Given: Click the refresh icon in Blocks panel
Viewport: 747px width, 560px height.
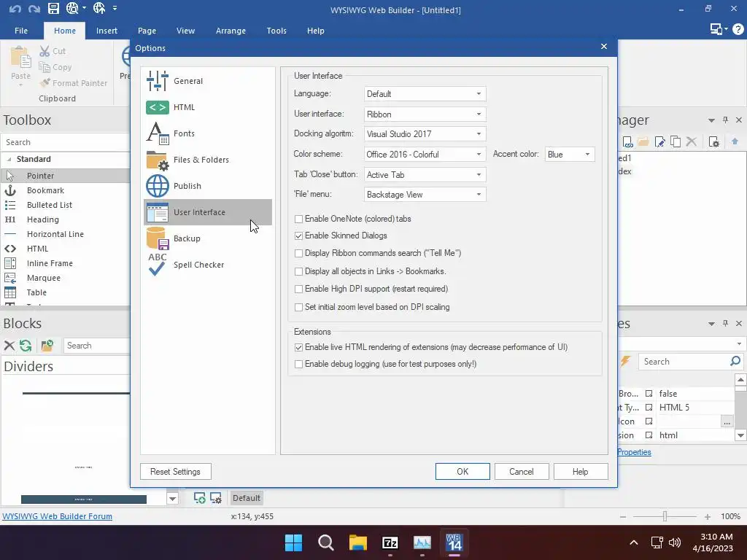Looking at the screenshot, I should point(26,346).
